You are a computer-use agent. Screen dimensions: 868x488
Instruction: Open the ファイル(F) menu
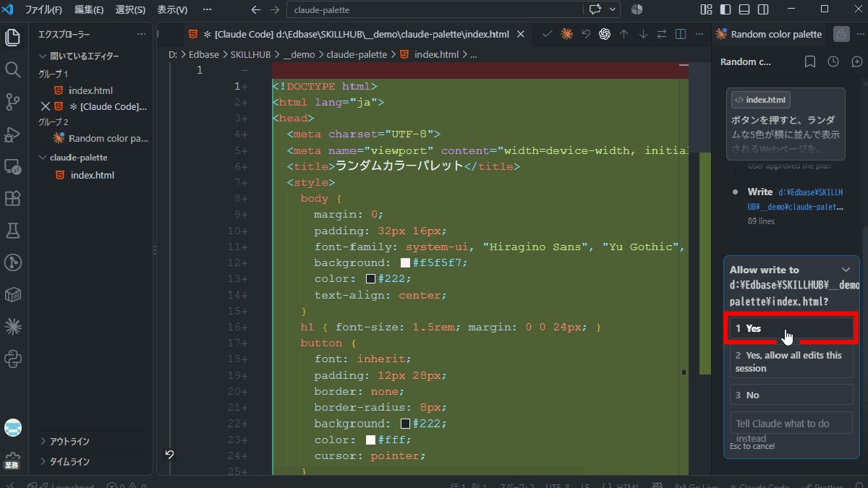[43, 9]
